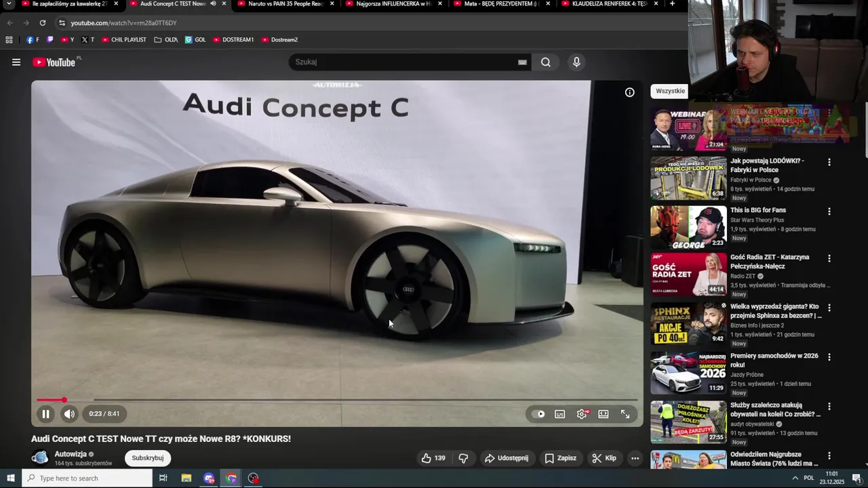Screen dimensions: 868x488
Task: Create a clip with the Klip button
Action: point(604,458)
